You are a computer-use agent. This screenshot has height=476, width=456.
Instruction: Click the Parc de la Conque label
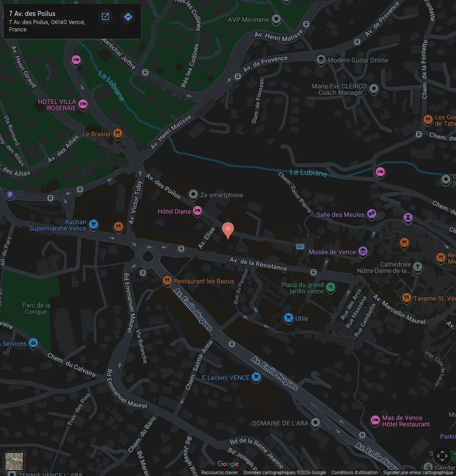point(36,308)
